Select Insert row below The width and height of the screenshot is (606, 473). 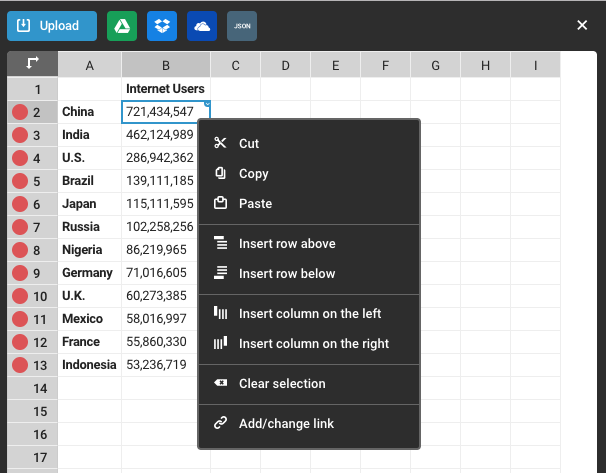pos(309,273)
